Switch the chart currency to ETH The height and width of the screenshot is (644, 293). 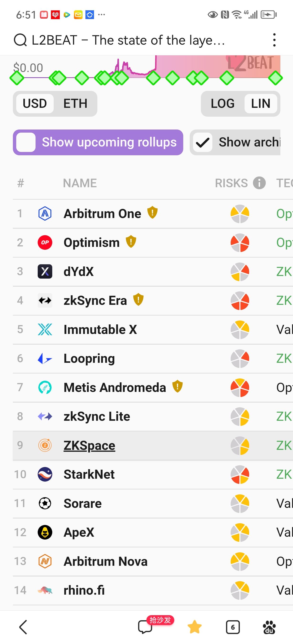75,104
